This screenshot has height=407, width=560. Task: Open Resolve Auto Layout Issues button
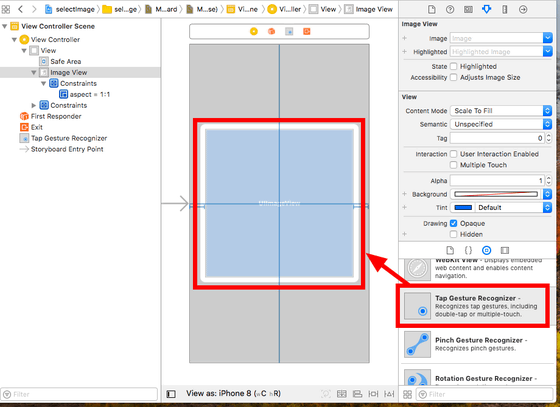(x=389, y=394)
